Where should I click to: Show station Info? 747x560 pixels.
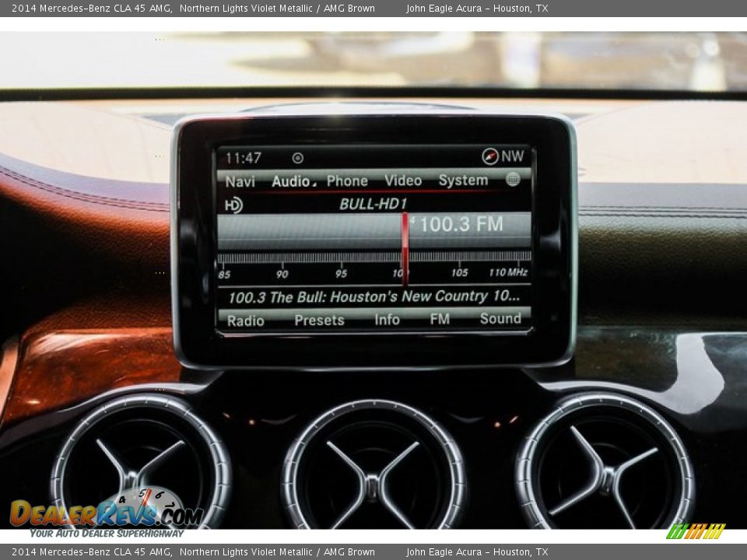(387, 320)
